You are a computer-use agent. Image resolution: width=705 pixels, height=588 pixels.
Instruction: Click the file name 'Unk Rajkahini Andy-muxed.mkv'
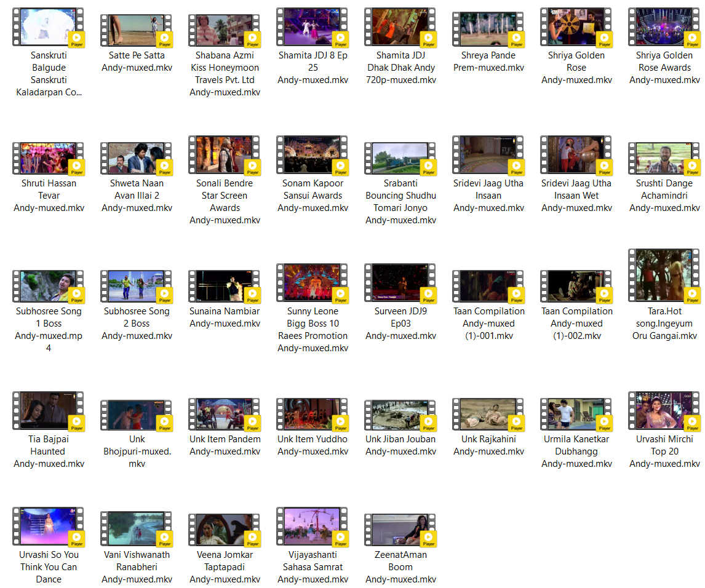tap(488, 445)
